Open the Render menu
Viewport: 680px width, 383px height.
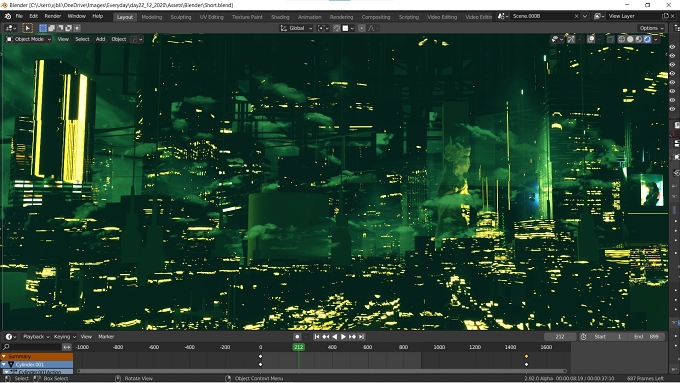[52, 16]
